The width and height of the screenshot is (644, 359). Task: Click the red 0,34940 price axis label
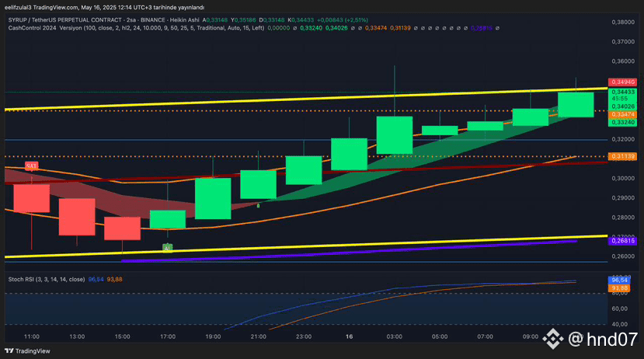pos(623,82)
